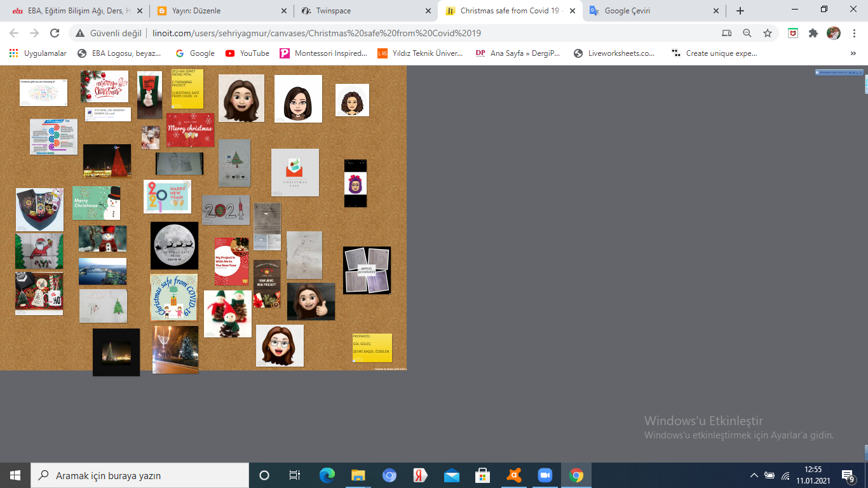Open the Microsoft Store taskbar icon
Viewport: 868px width, 488px height.
[483, 475]
